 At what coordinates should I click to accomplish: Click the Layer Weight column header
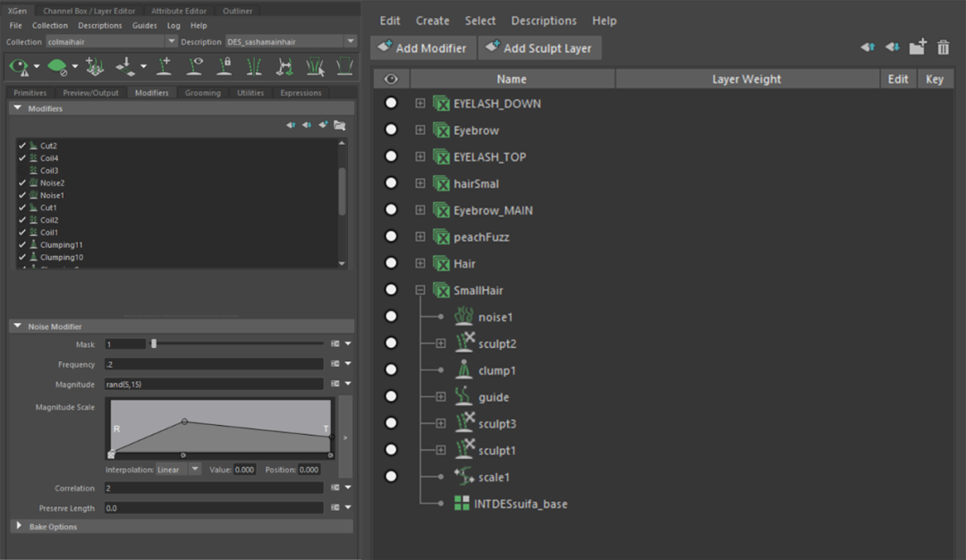tap(747, 79)
